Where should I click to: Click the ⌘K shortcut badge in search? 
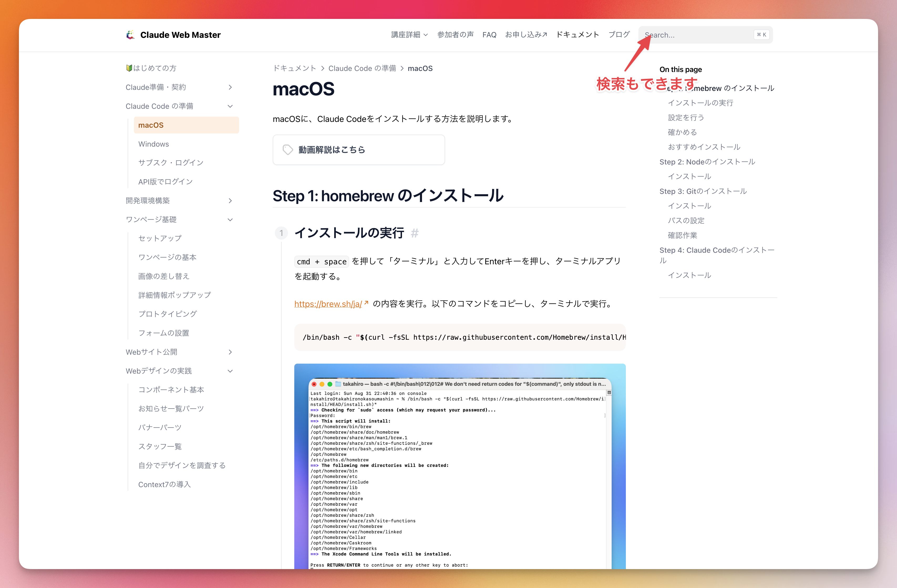click(x=761, y=35)
